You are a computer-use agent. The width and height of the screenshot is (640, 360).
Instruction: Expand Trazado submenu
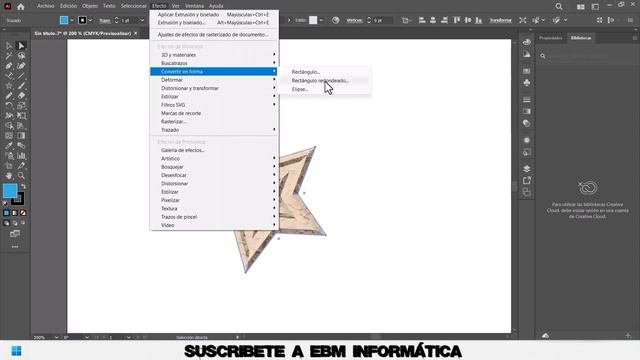pos(215,130)
